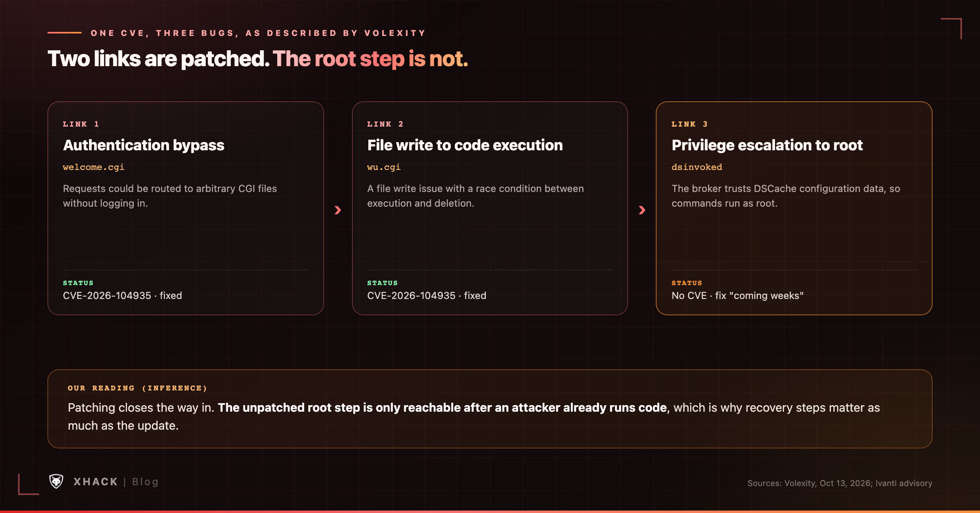Click the bottom-left corner bracket decoration
This screenshot has height=513, width=980.
pos(29,484)
